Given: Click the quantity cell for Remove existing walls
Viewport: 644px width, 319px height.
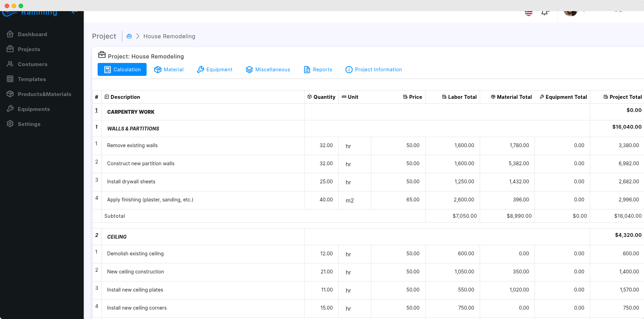Looking at the screenshot, I should [322, 146].
